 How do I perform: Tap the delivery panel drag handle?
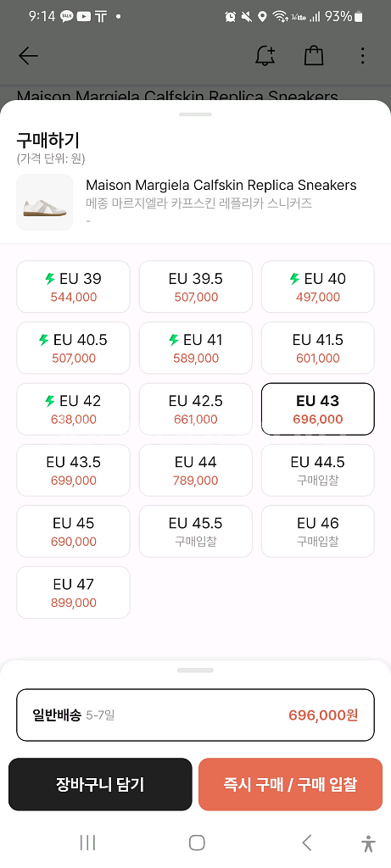coord(195,670)
